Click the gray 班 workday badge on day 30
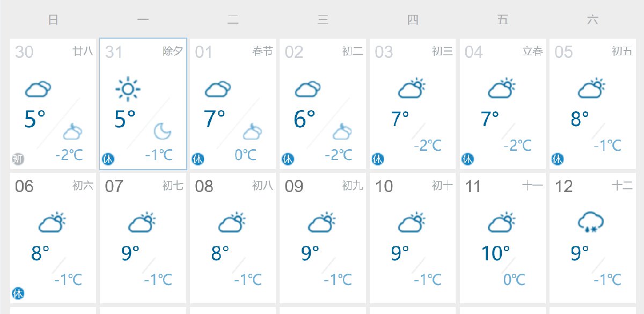The height and width of the screenshot is (314, 644). (18, 159)
